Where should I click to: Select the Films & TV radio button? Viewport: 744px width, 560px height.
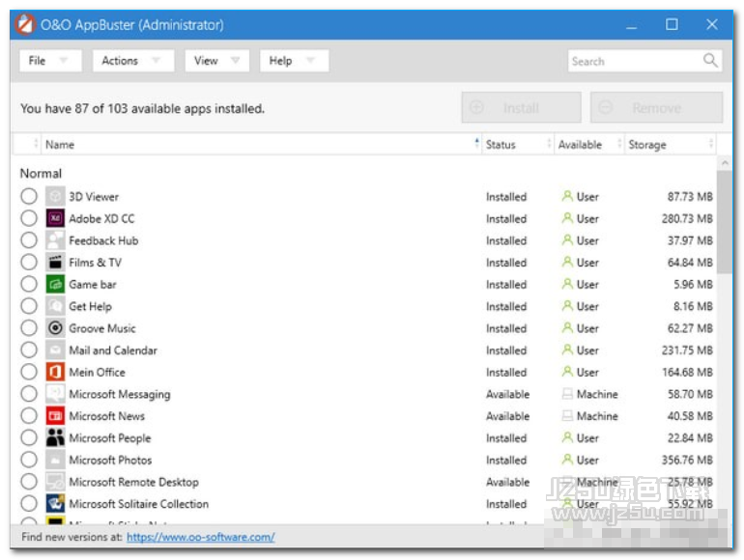pyautogui.click(x=29, y=262)
